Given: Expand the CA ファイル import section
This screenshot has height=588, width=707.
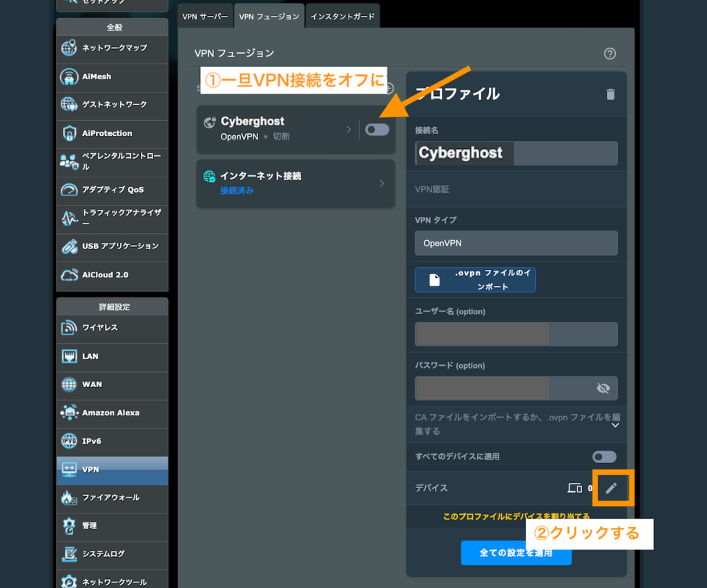Looking at the screenshot, I should point(614,424).
